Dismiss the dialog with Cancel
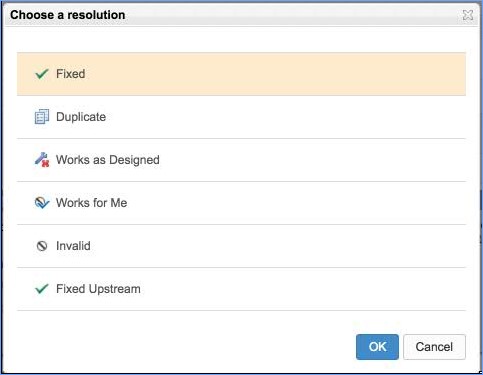The width and height of the screenshot is (483, 375). point(434,347)
